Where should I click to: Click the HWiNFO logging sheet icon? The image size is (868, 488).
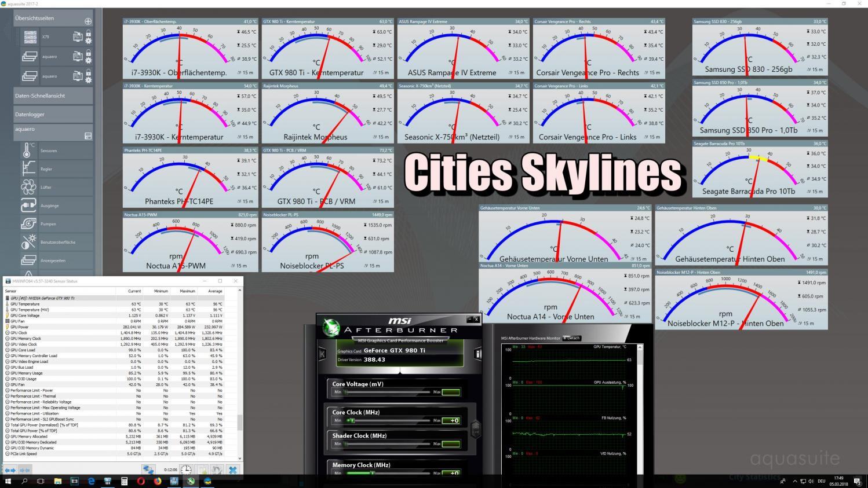[202, 470]
